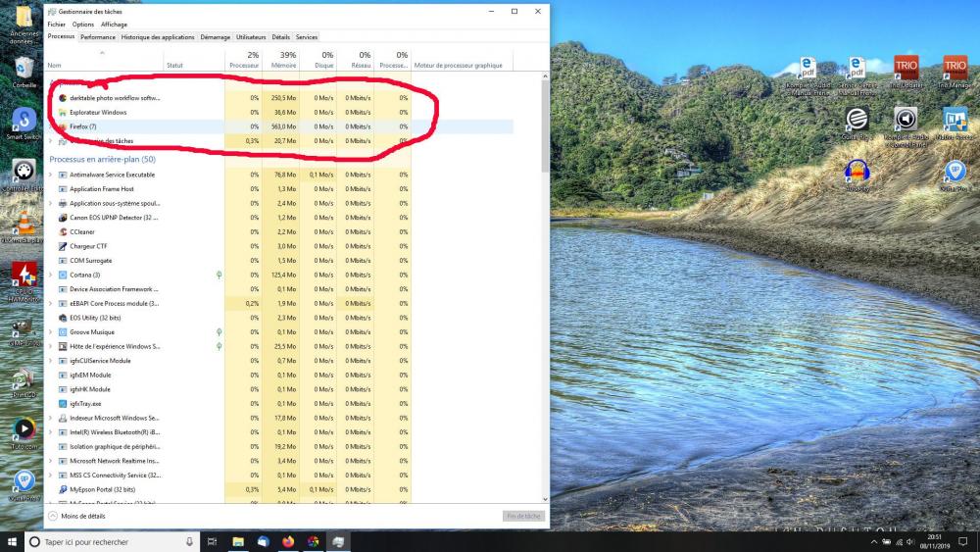Screen dimensions: 980x552
Task: Click the Taper ici pour rechercher box
Action: pyautogui.click(x=113, y=542)
